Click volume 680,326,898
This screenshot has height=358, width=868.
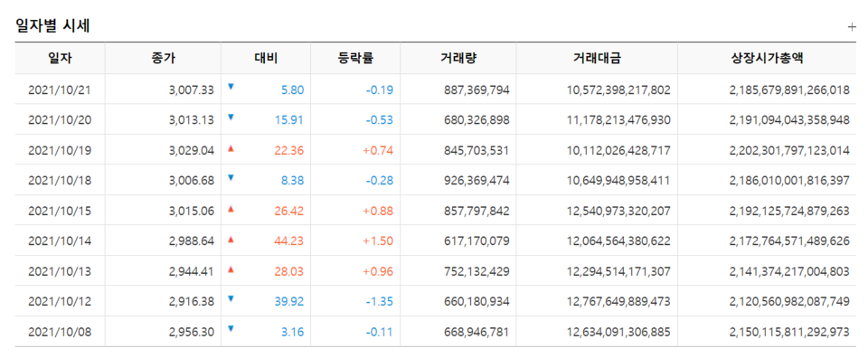point(476,120)
